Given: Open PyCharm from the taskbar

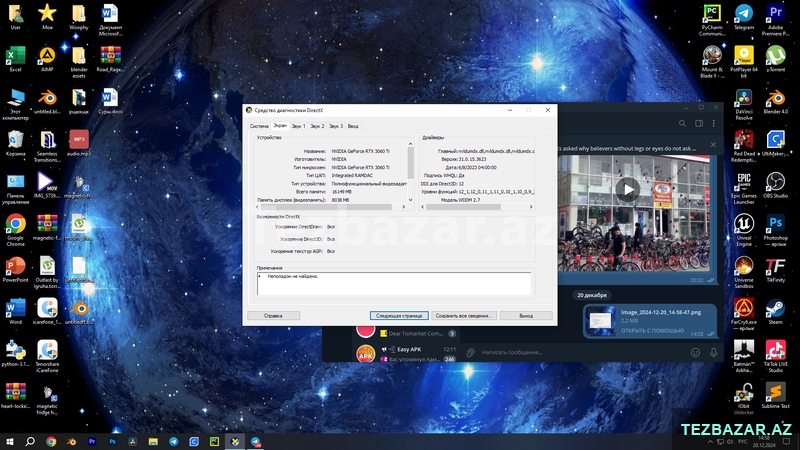Looking at the screenshot, I should tap(214, 442).
